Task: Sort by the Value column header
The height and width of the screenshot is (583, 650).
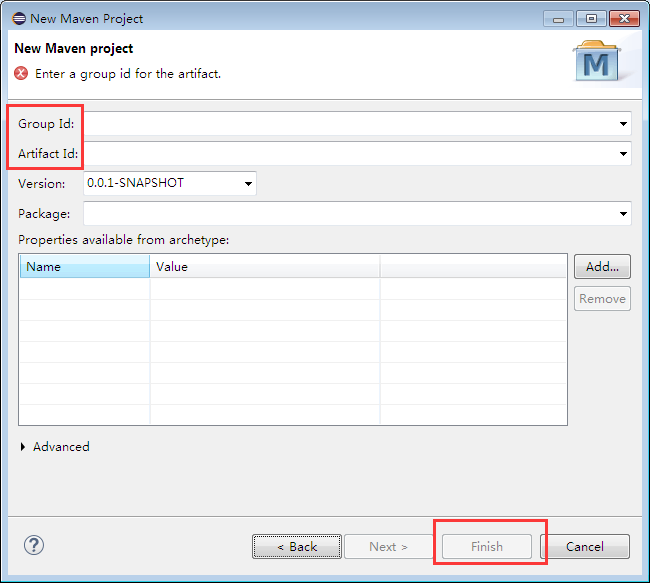Action: pos(264,266)
